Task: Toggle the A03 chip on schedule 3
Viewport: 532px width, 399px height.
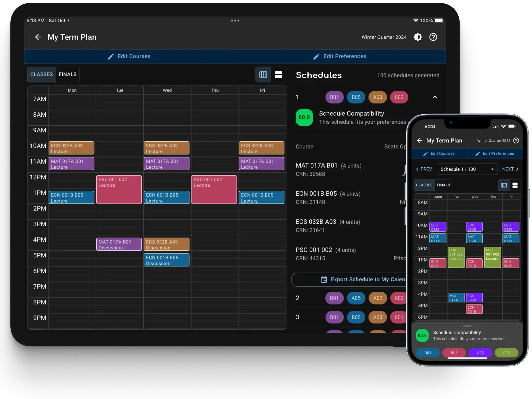Action: (378, 317)
